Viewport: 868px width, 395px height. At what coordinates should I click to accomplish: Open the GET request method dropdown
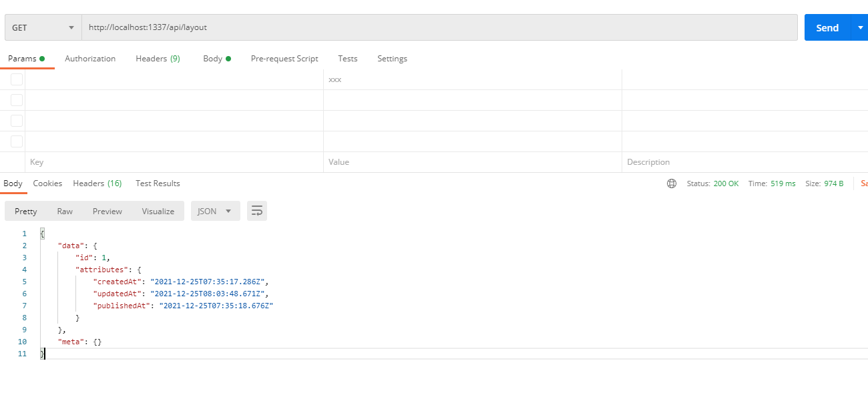click(x=43, y=27)
